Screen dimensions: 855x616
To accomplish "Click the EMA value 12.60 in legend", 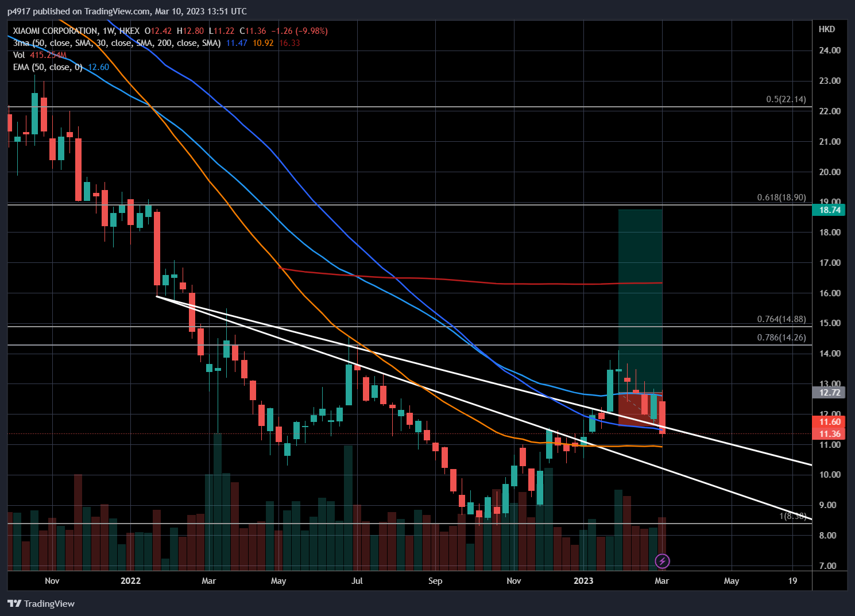I will [x=99, y=67].
